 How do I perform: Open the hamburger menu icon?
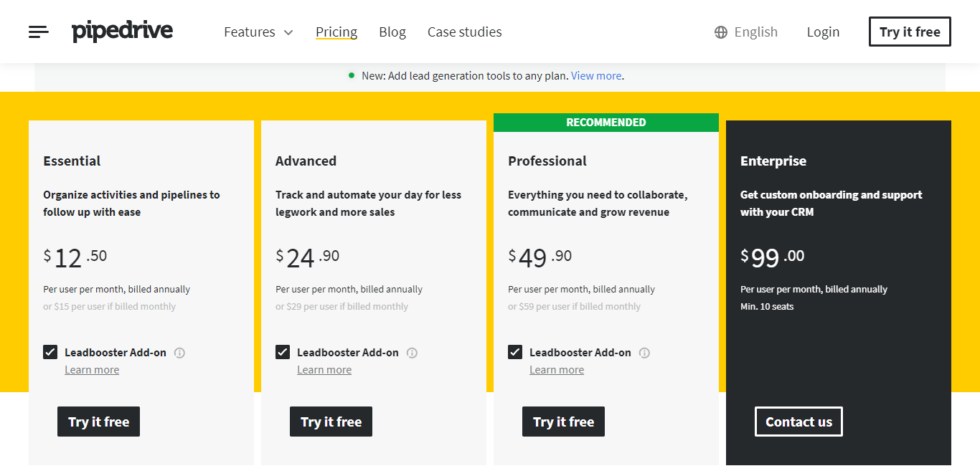point(39,32)
